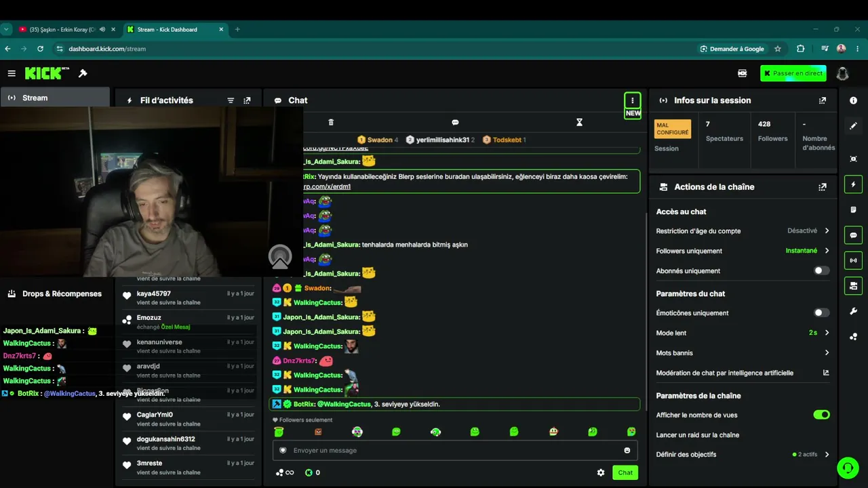Toggle the Abonnés uniquement switch
Image resolution: width=868 pixels, height=488 pixels.
821,270
